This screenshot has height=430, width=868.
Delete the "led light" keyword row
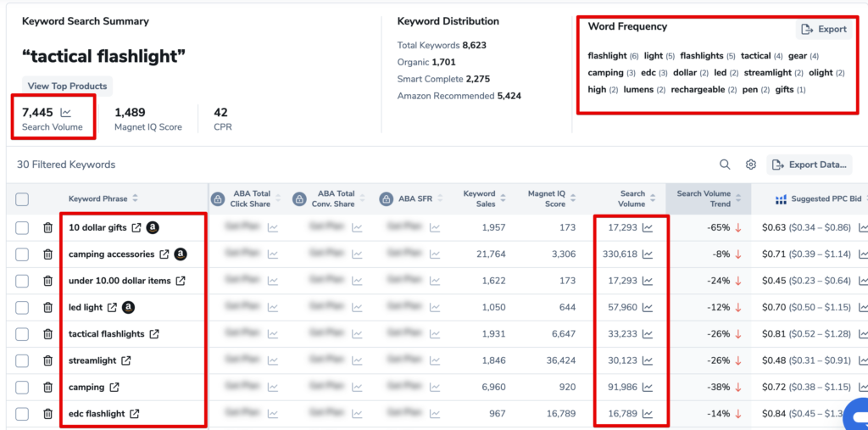[48, 307]
